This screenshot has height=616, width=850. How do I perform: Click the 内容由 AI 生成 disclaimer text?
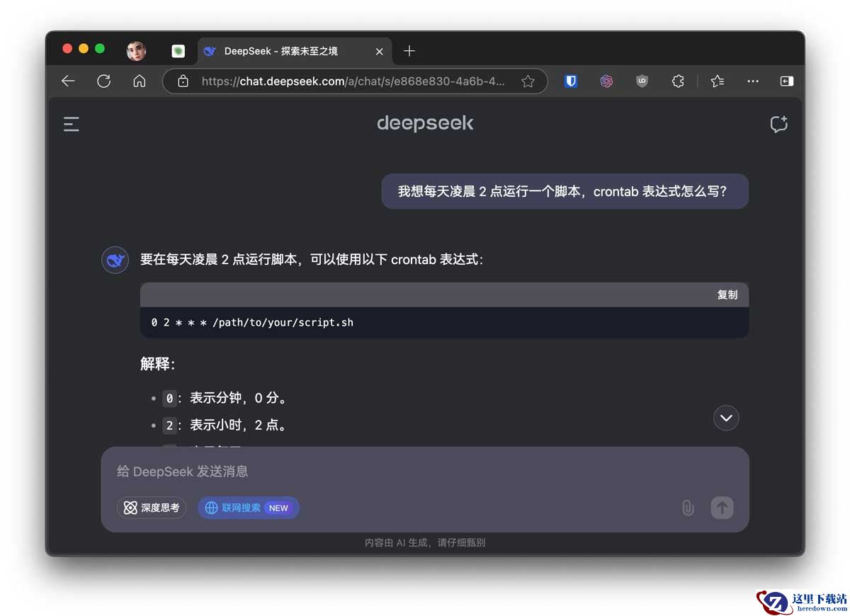tap(425, 543)
